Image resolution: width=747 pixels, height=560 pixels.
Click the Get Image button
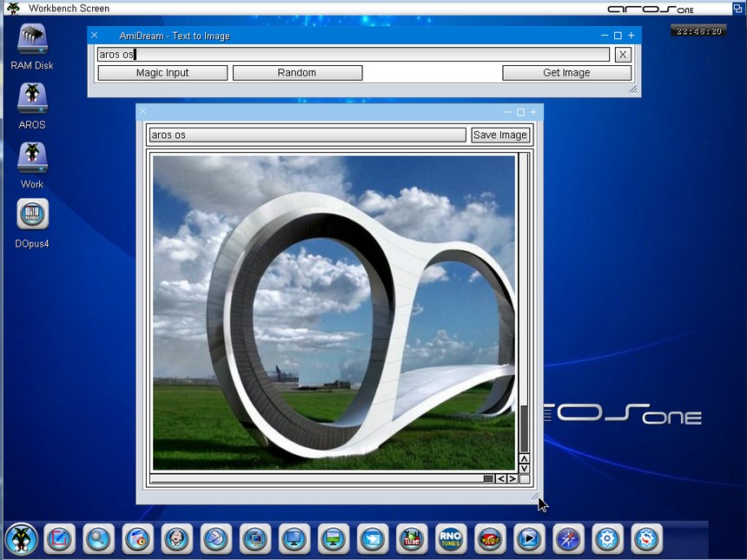point(566,73)
